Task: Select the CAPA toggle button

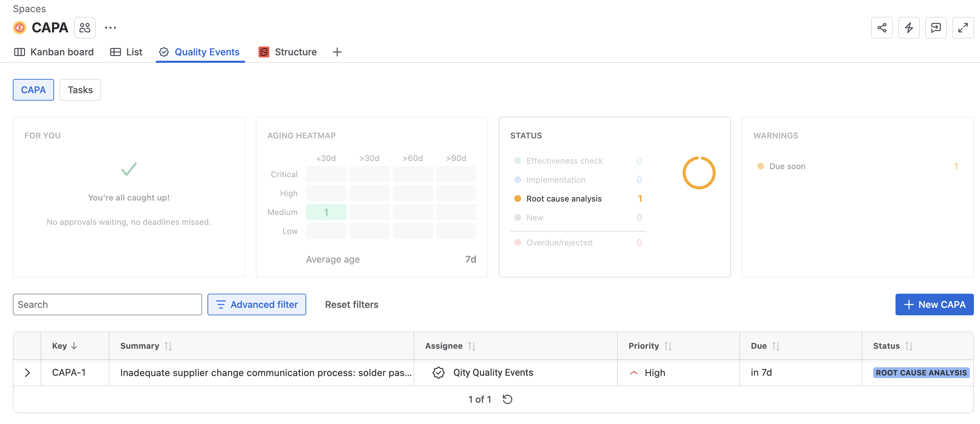Action: (x=33, y=90)
